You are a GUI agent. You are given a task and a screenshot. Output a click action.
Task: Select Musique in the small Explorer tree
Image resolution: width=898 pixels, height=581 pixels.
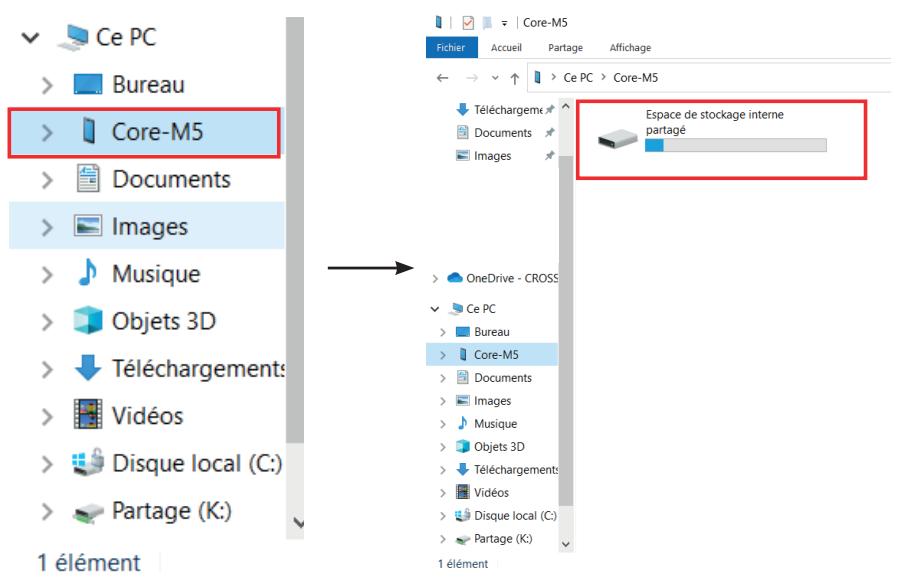(x=495, y=423)
